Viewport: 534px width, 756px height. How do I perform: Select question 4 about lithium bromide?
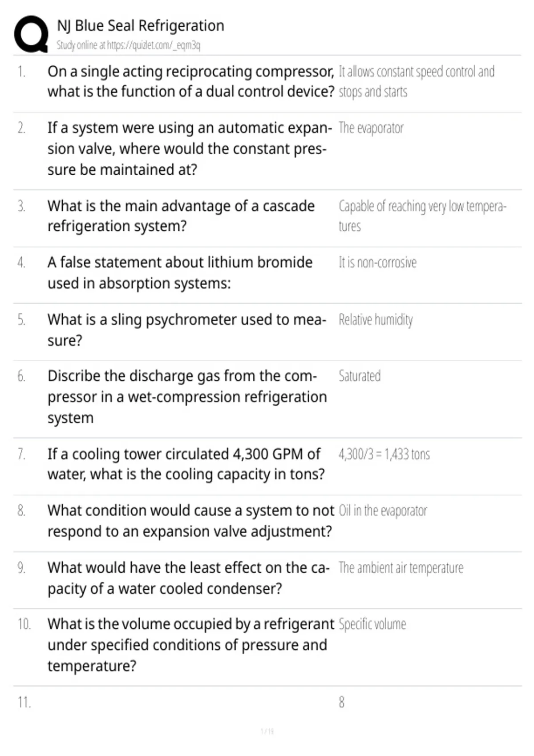[x=180, y=273]
